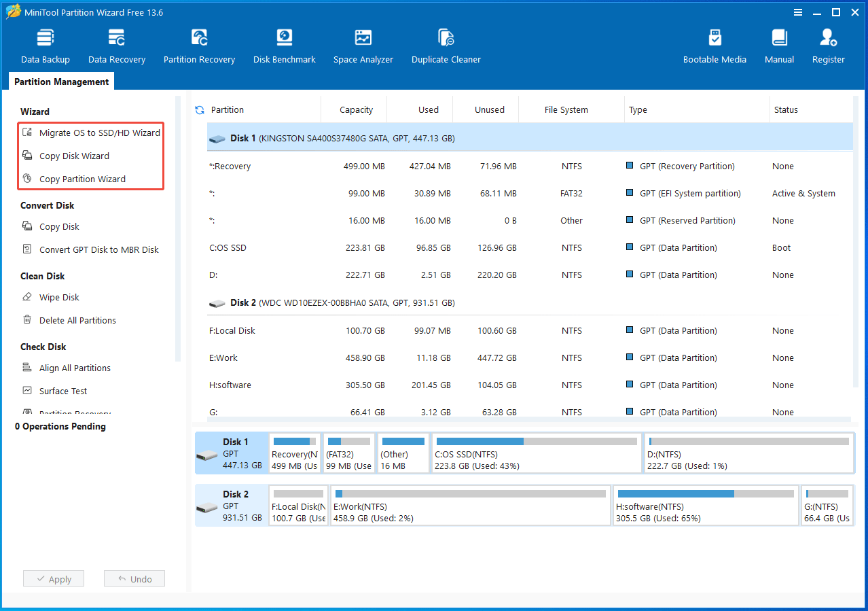Refresh the partition list
Screen dimensions: 868x611
[x=199, y=109]
